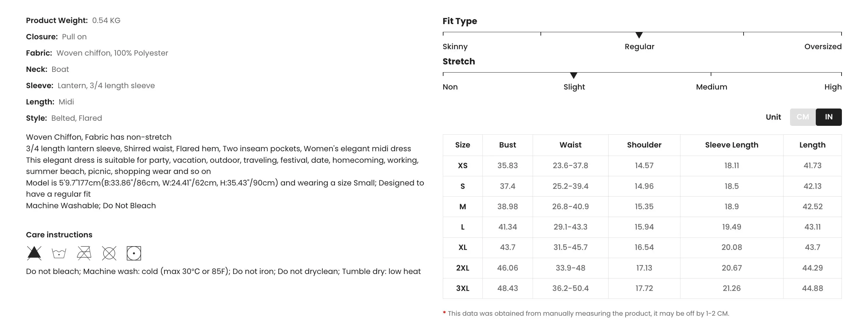Click the Stretch Slight marker triangle
The height and width of the screenshot is (333, 868).
[x=574, y=76]
